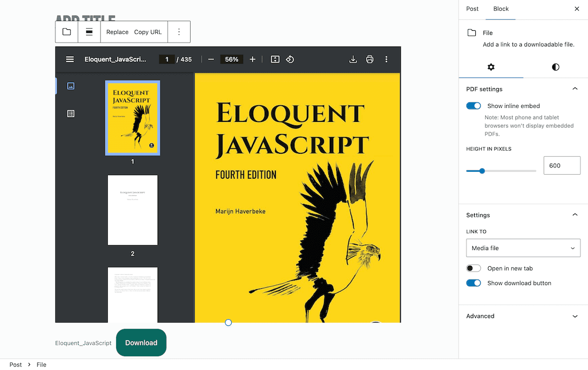
Task: Click the height field showing 600
Action: pyautogui.click(x=562, y=165)
